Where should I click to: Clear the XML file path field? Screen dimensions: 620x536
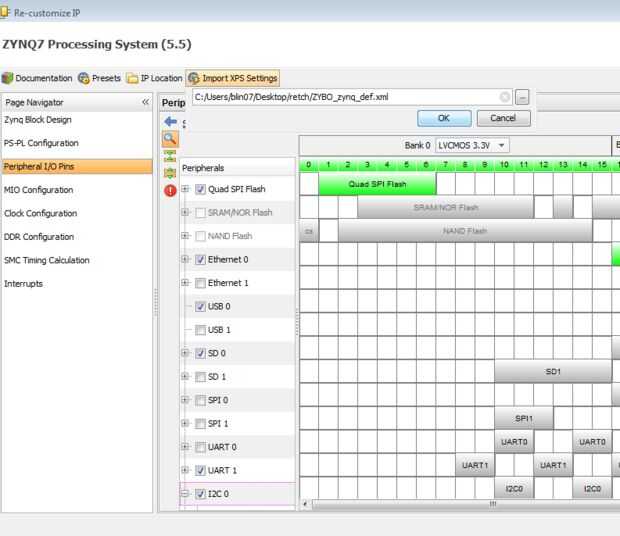click(x=505, y=97)
